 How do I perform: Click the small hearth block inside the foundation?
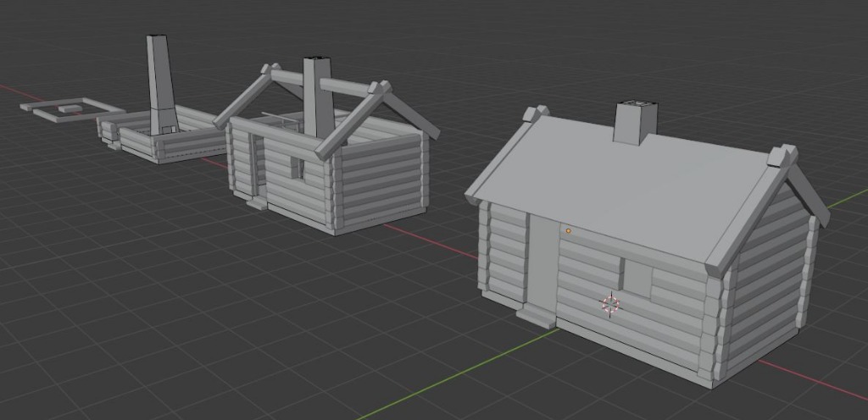click(69, 108)
